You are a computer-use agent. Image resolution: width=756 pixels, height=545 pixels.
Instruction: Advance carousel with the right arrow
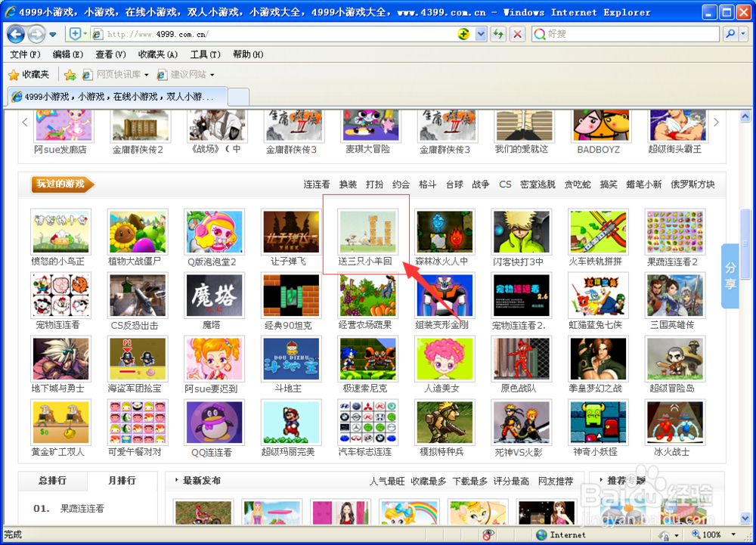tap(716, 122)
